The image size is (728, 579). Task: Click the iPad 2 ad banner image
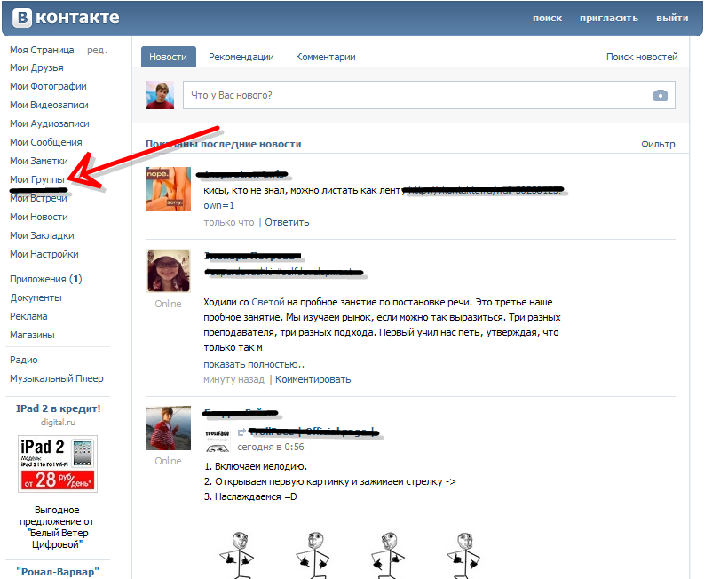coord(58,464)
